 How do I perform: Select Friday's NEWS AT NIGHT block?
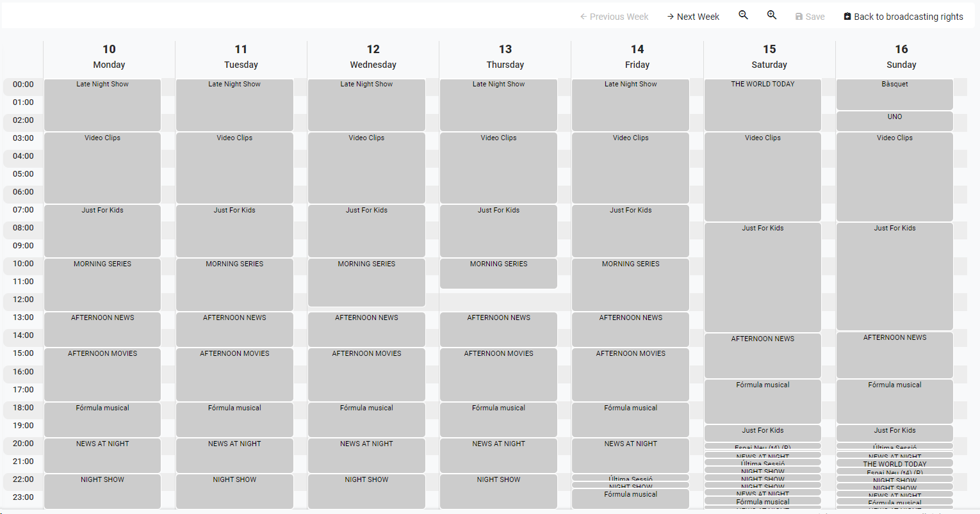[x=630, y=455]
